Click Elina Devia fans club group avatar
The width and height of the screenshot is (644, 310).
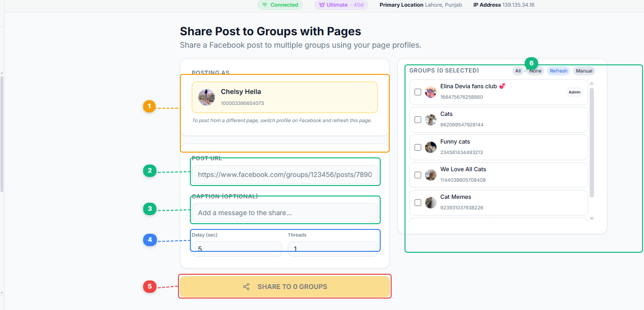point(431,92)
